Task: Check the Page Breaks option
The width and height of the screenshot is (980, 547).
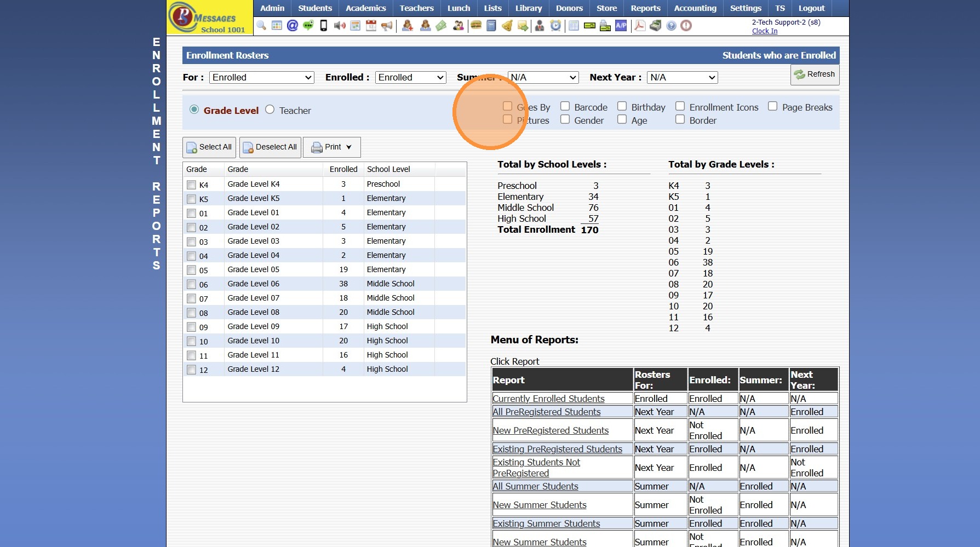Action: point(773,107)
